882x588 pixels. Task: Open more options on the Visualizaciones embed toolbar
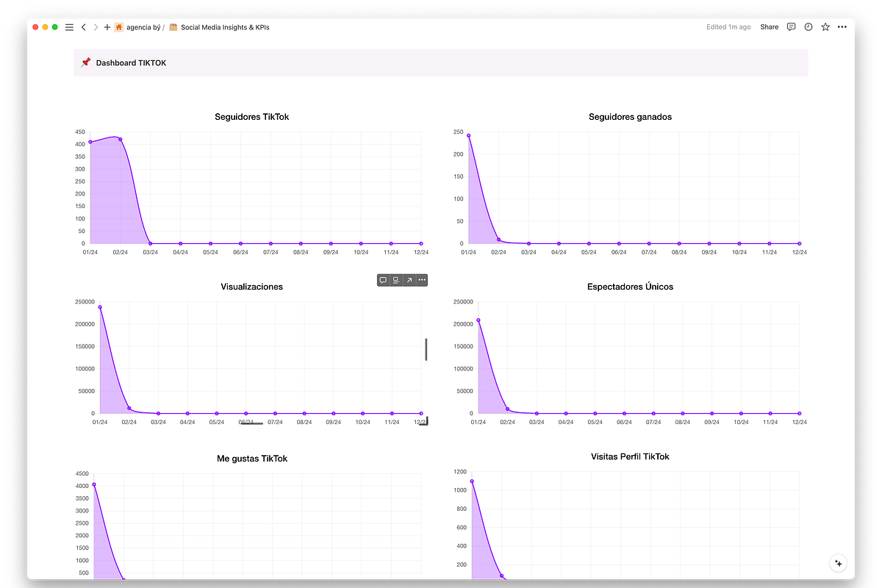(x=422, y=280)
